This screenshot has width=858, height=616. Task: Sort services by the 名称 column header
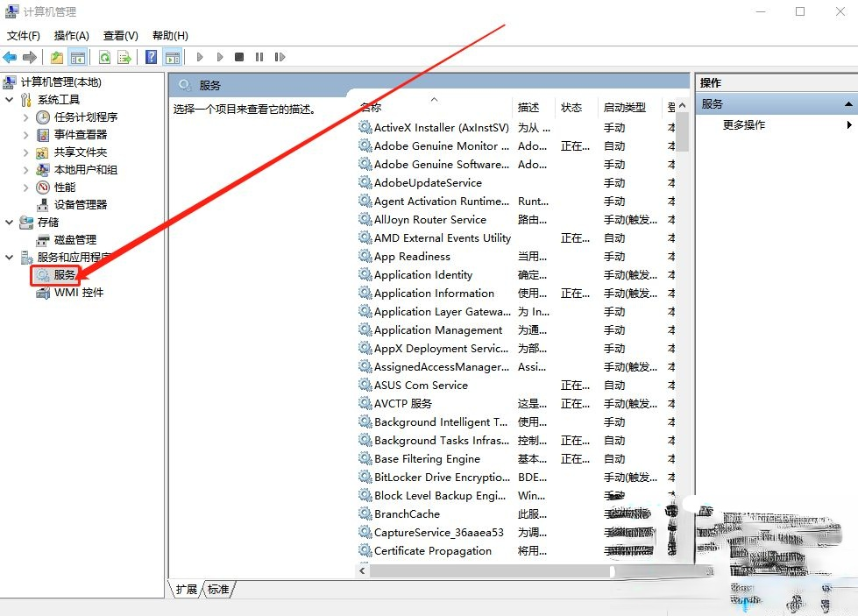tap(394, 107)
